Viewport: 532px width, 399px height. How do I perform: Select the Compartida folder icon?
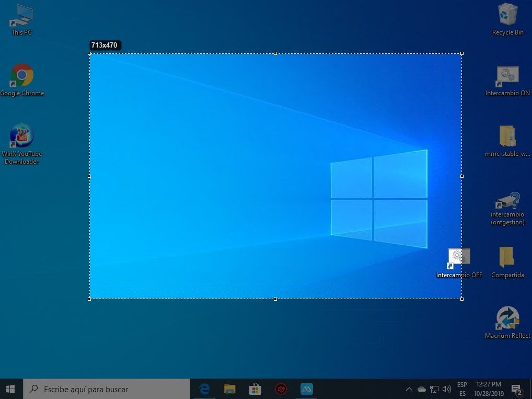point(507,263)
